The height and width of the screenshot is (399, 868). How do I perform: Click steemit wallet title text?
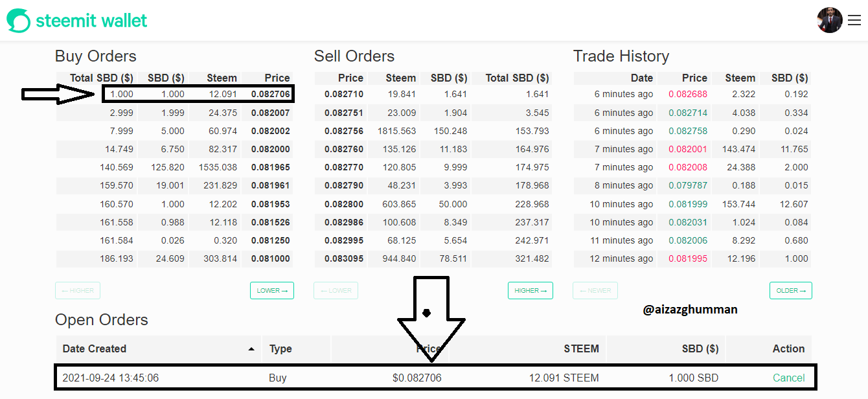[x=91, y=21]
